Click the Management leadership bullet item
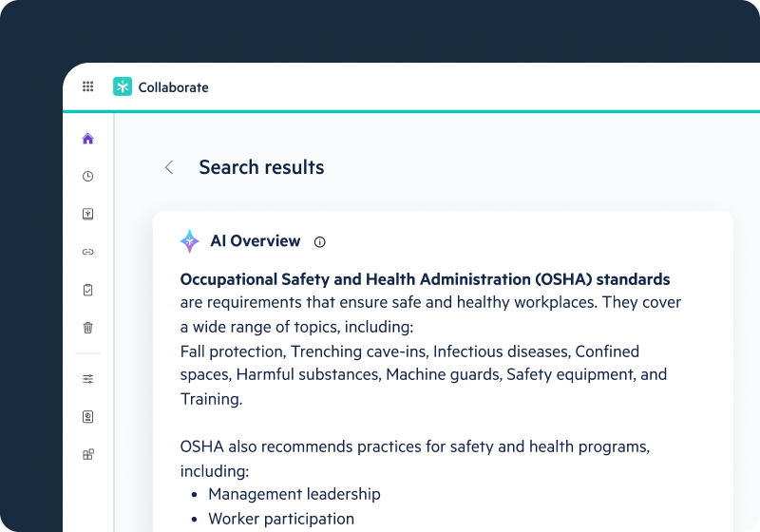The width and height of the screenshot is (760, 532). (294, 494)
